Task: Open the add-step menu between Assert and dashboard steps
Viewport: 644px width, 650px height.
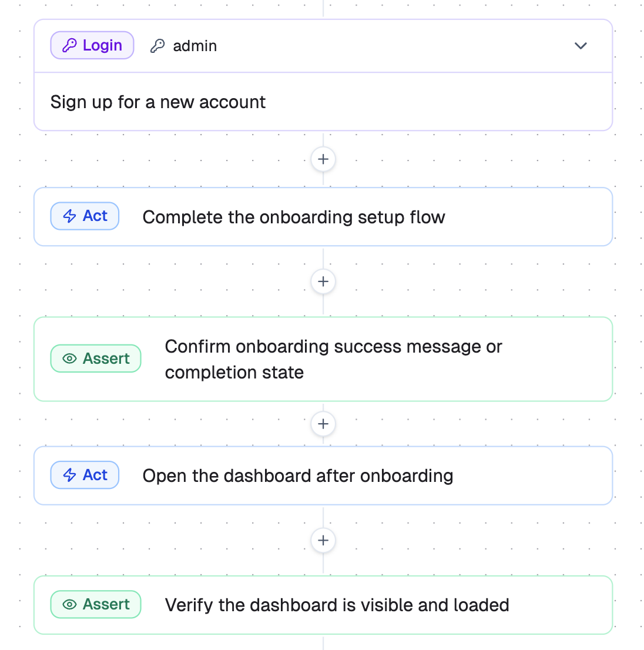Action: pyautogui.click(x=323, y=424)
